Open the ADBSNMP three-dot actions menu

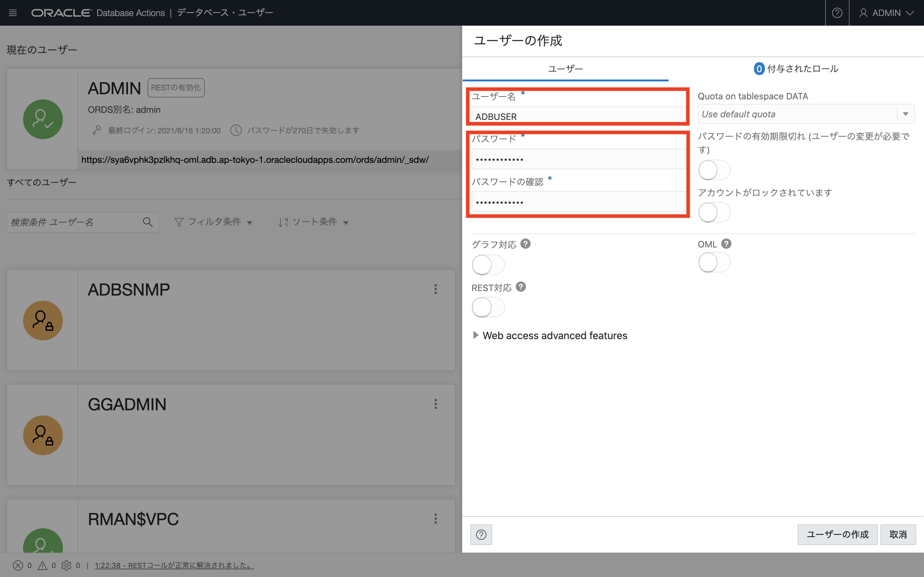coord(435,289)
